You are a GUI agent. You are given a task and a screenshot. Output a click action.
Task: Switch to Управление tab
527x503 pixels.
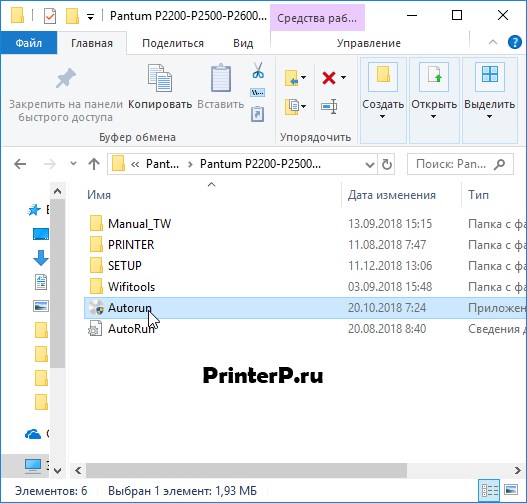tap(369, 43)
